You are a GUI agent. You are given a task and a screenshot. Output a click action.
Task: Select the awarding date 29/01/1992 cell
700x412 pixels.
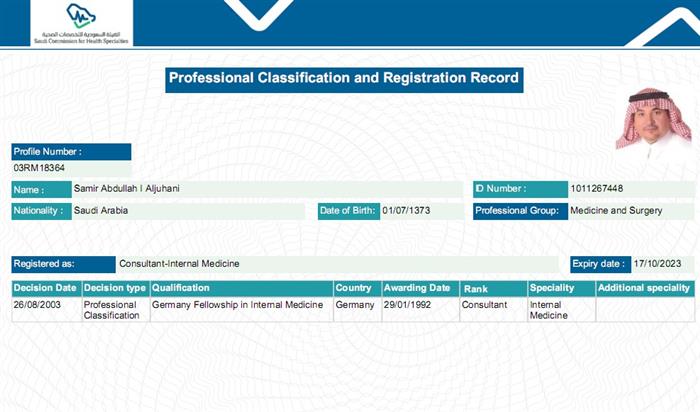click(x=421, y=309)
